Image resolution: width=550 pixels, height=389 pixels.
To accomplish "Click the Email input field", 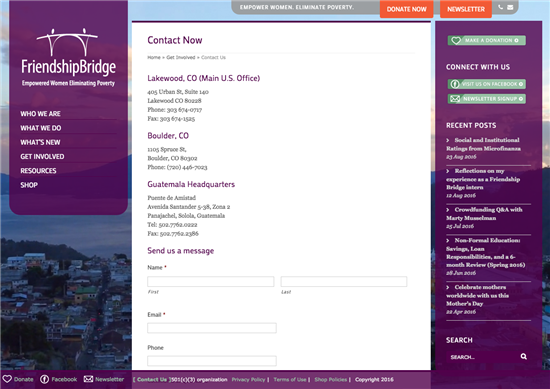I will [212, 328].
